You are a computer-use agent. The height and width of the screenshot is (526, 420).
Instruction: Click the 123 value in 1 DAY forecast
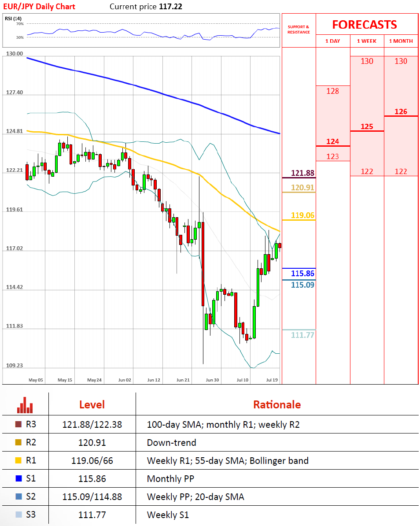pyautogui.click(x=332, y=157)
